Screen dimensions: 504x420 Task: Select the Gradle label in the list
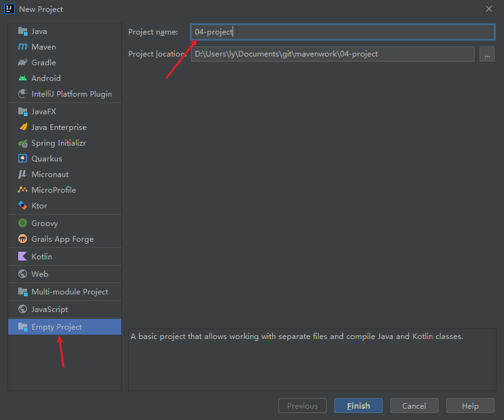tap(44, 63)
